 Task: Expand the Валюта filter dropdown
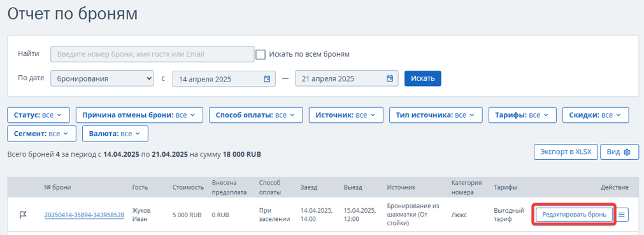pos(115,134)
